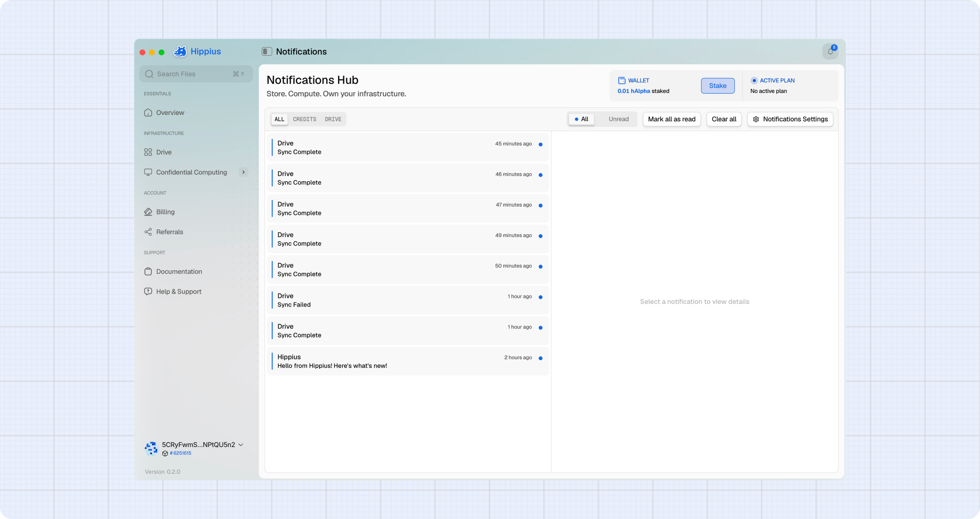Viewport: 980px width, 519px height.
Task: Click the Stake button
Action: (x=718, y=86)
